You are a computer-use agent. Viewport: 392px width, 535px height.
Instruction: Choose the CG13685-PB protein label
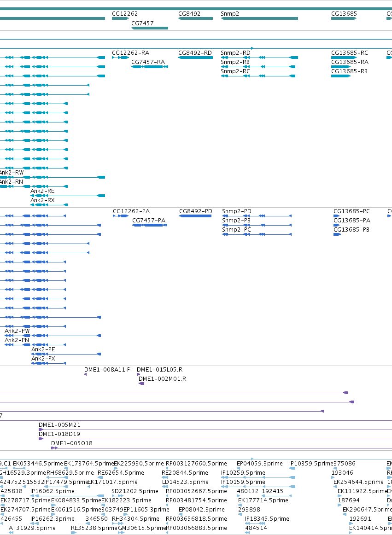[351, 230]
